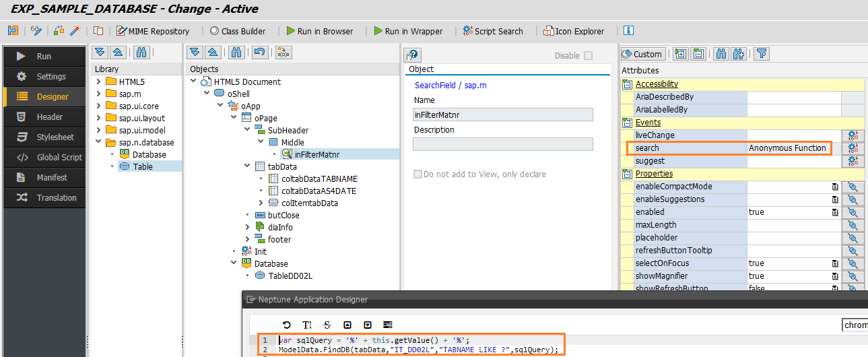Select the TableDD02L node
This screenshot has height=357, width=868.
click(290, 275)
